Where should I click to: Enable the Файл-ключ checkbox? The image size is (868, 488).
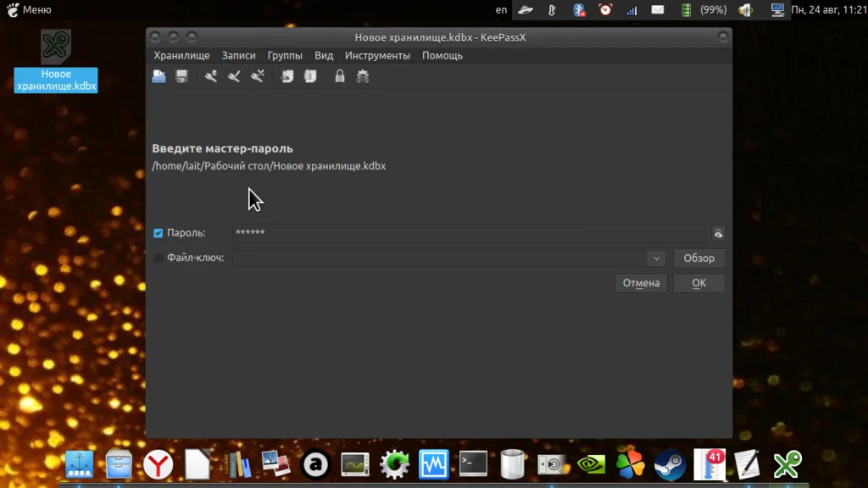click(x=159, y=258)
